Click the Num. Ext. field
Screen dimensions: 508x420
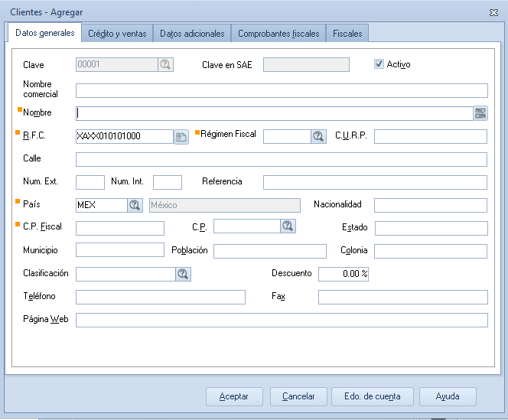[x=90, y=182]
